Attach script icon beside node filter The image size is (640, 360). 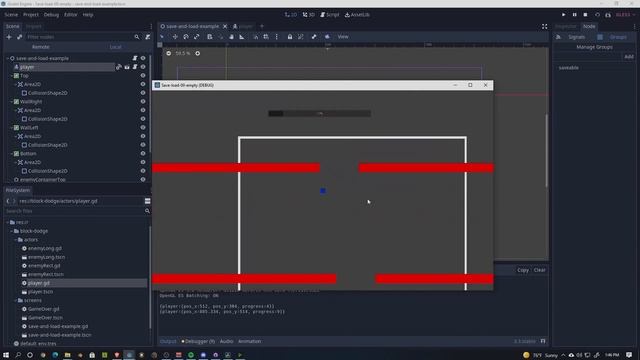[148, 37]
